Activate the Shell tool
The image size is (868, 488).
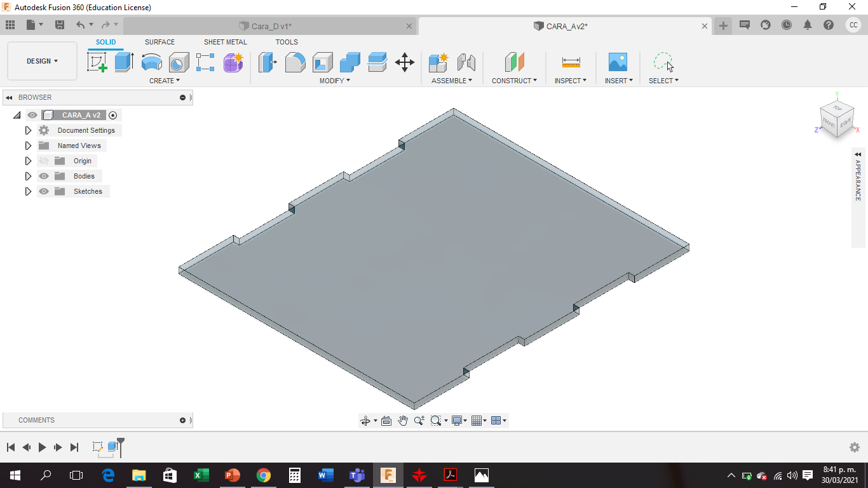[322, 62]
